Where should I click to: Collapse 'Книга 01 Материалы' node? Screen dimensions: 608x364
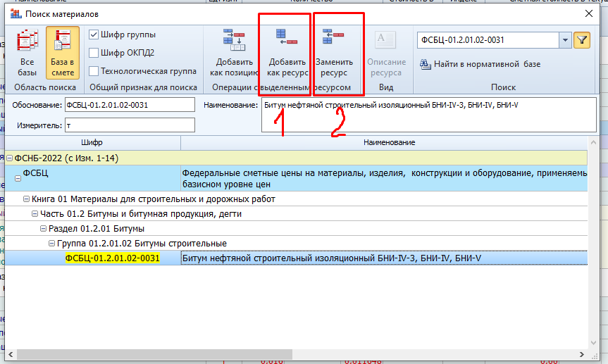tap(26, 199)
